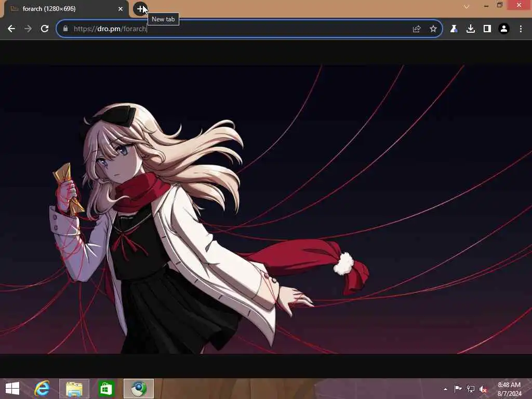Open the Windows Start button
This screenshot has height=399, width=532.
point(12,389)
